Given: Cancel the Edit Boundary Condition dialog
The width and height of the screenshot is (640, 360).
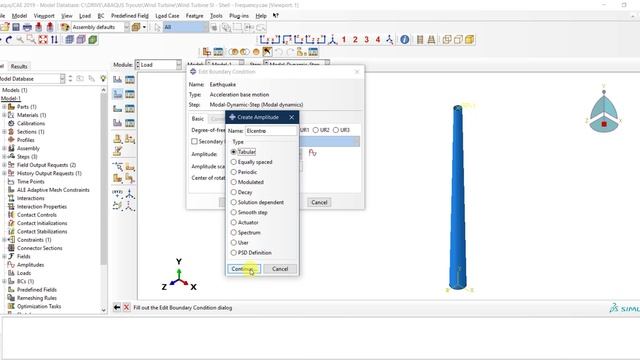Looking at the screenshot, I should pyautogui.click(x=319, y=202).
